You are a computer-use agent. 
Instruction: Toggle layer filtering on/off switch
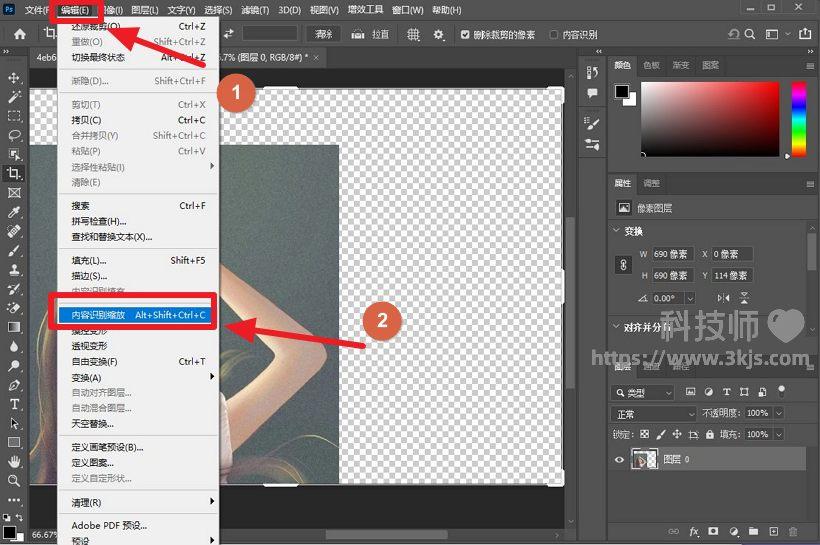pyautogui.click(x=782, y=390)
